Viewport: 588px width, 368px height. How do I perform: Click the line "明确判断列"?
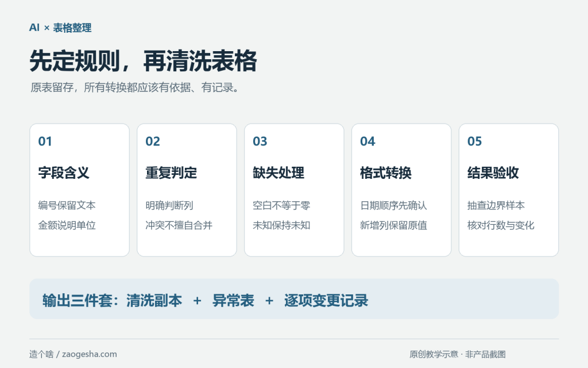[x=169, y=205]
